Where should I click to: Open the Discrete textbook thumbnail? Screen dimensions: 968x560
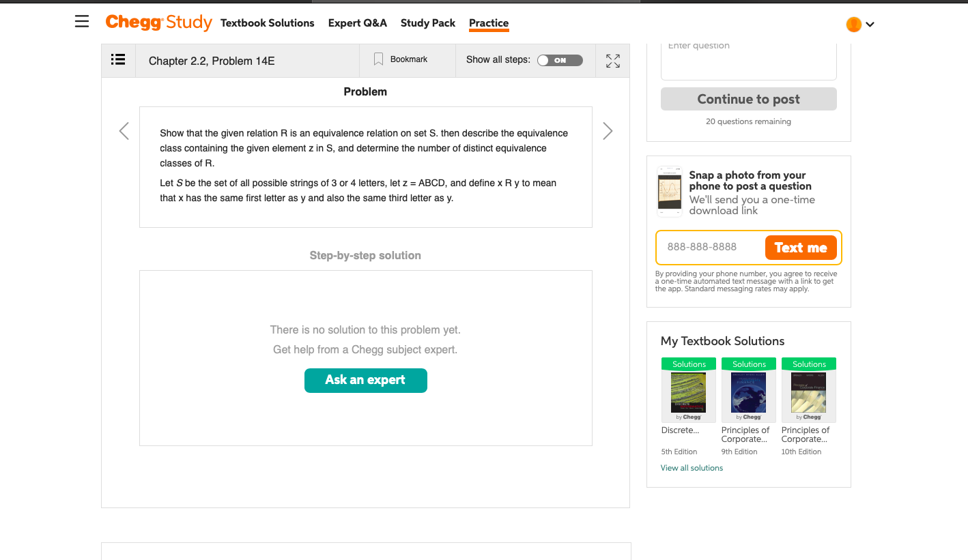point(689,390)
